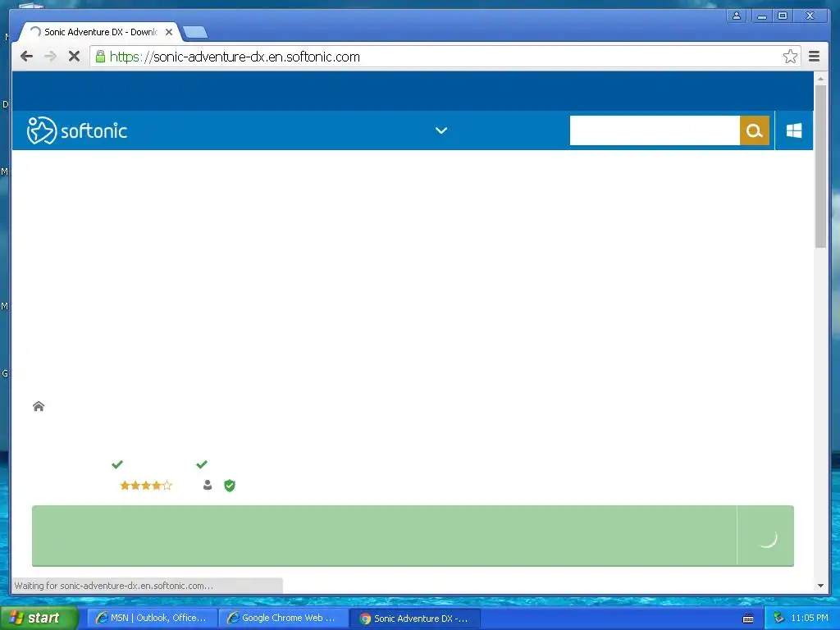Image resolution: width=840 pixels, height=630 pixels.
Task: Click the browser back arrow
Action: [x=26, y=57]
